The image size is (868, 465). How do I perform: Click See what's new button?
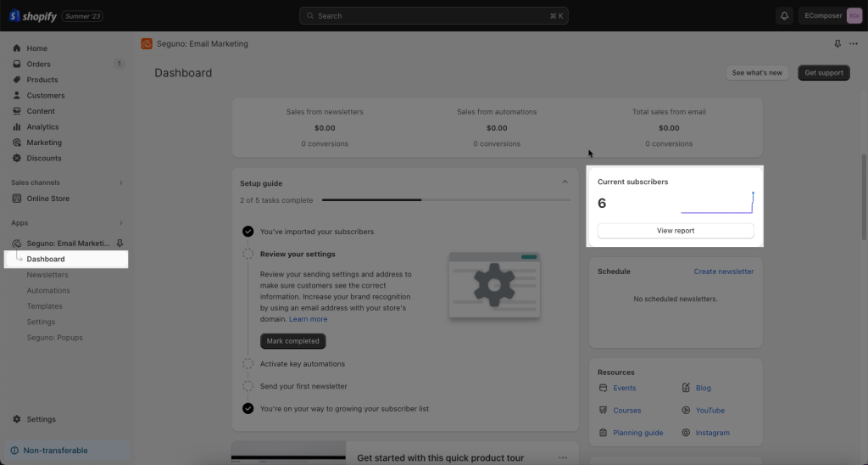coord(757,73)
